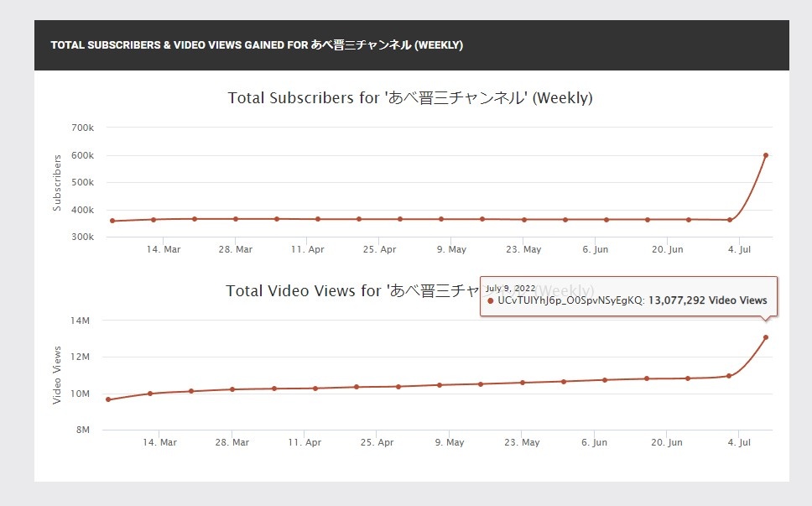Image resolution: width=812 pixels, height=506 pixels.
Task: Select the first data point on subscribers line
Action: pos(112,221)
